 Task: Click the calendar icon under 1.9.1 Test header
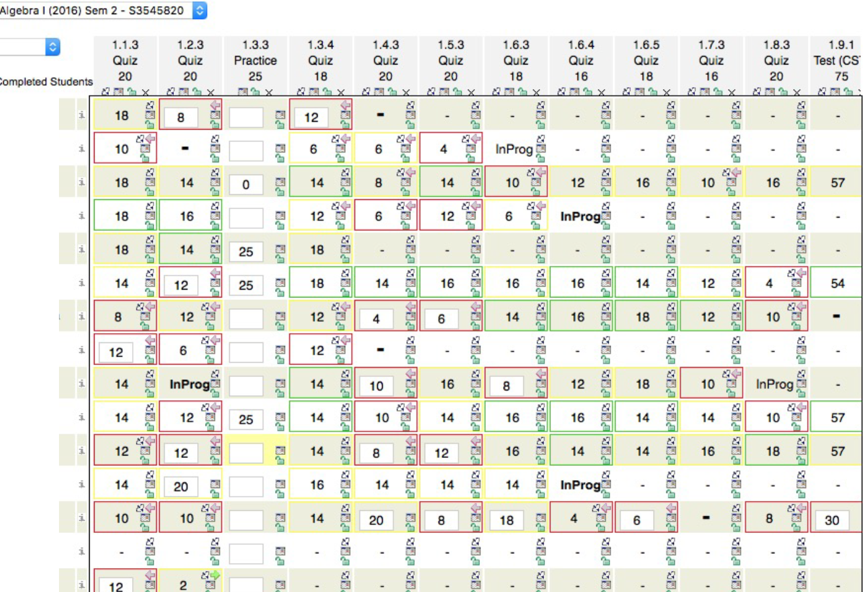pyautogui.click(x=835, y=92)
